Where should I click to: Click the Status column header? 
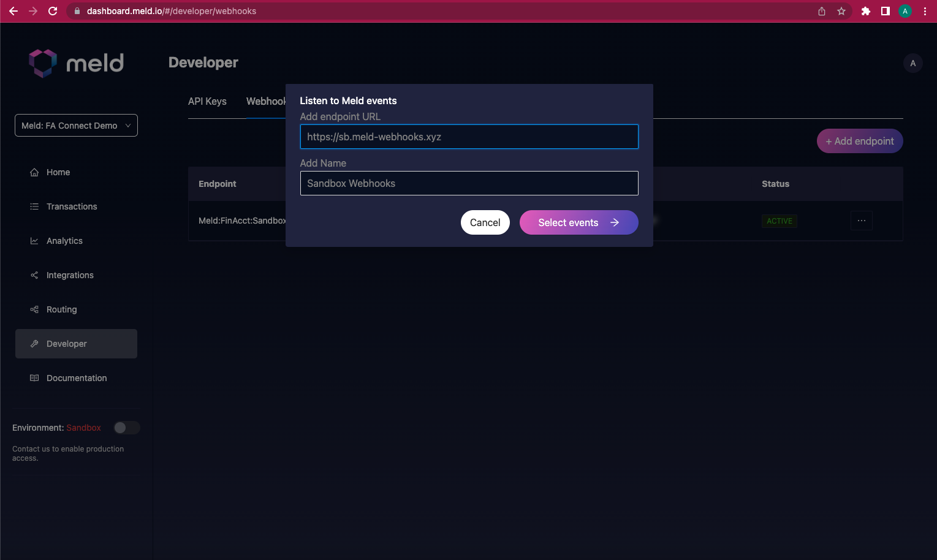(776, 184)
